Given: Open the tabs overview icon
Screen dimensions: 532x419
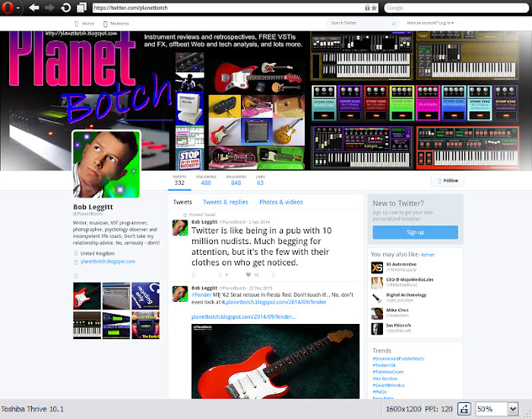Looking at the screenshot, I should (x=81, y=8).
